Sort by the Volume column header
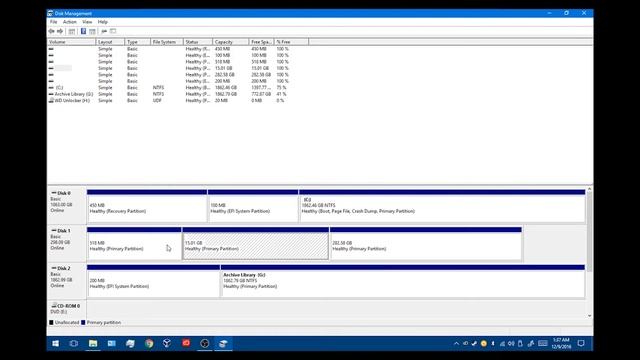 point(71,42)
